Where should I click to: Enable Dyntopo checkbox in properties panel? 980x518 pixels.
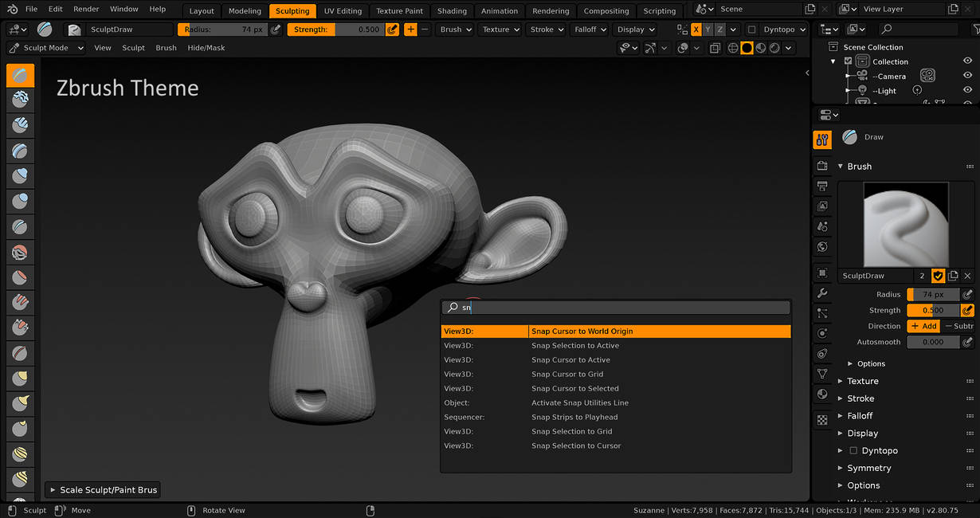(853, 451)
